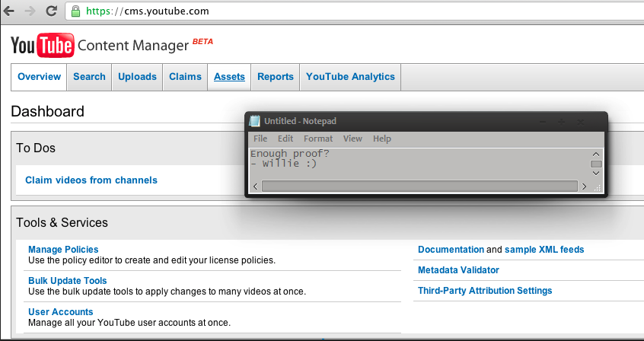Click the Notepad vertical scroll up arrow

596,154
